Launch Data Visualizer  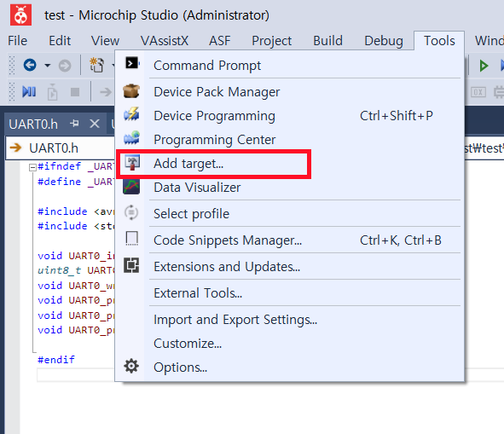(x=290, y=188)
